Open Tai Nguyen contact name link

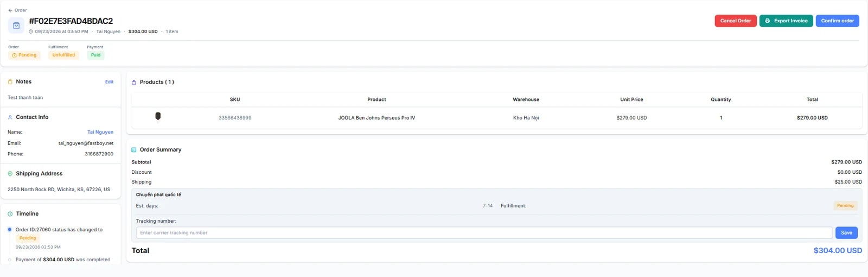coord(100,132)
